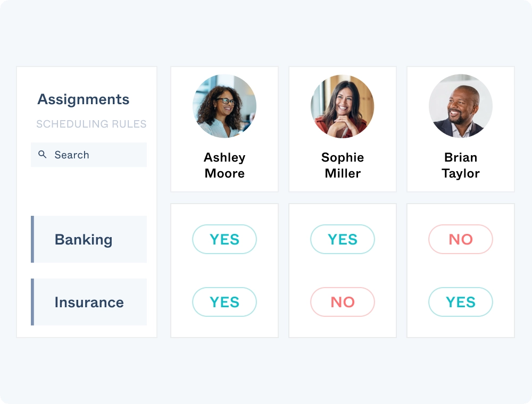Toggle Sophie Miller's Banking rule to NO

click(343, 239)
